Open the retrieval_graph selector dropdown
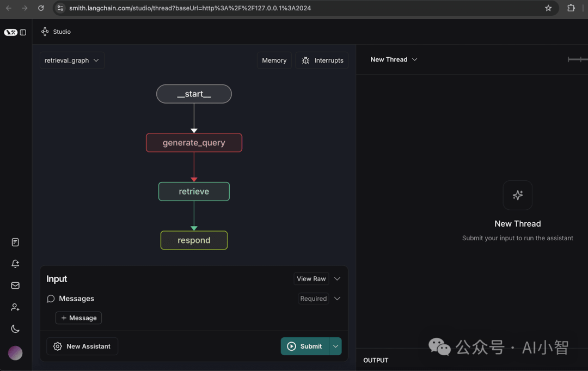 [x=71, y=60]
